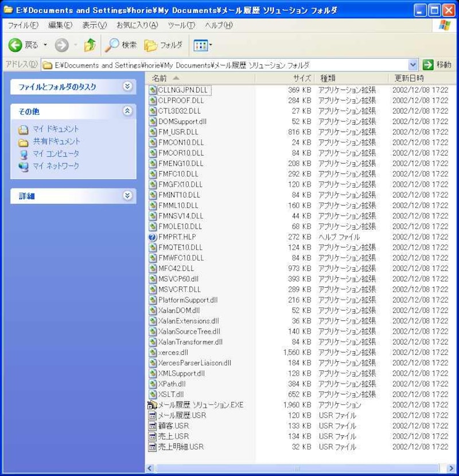Sort by 更新日時 column header
This screenshot has width=459, height=476.
point(422,78)
